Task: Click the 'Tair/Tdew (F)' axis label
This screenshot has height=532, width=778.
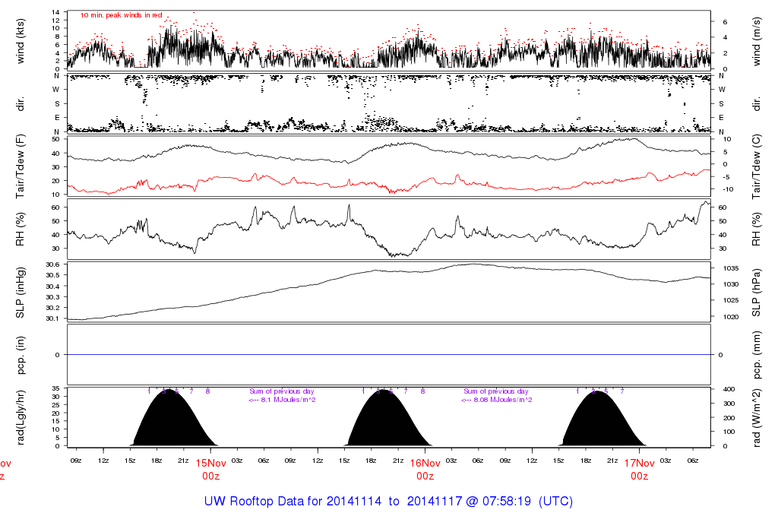Action: 21,166
